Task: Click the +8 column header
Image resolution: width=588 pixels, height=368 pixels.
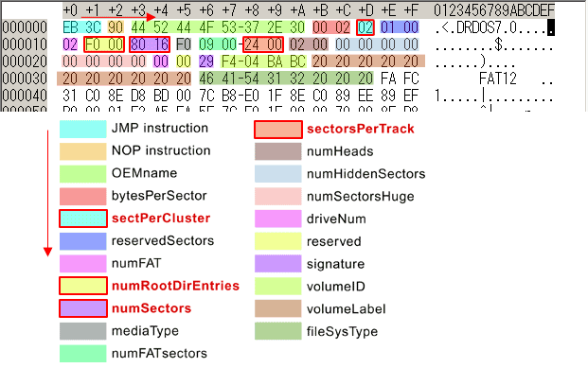Action: point(252,10)
